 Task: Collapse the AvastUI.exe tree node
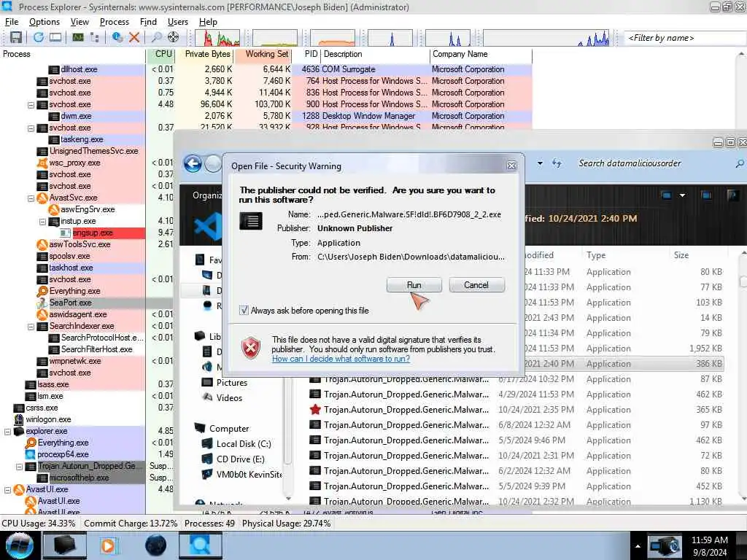[7, 489]
